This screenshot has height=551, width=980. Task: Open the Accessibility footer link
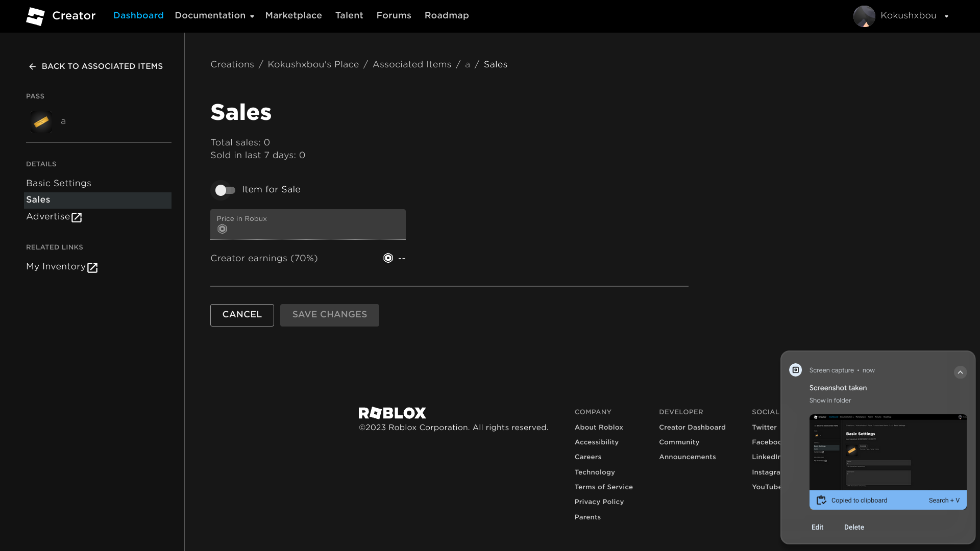597,442
